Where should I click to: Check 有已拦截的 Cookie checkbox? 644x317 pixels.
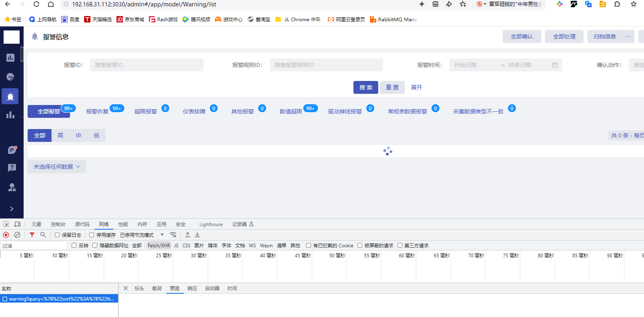[309, 245]
